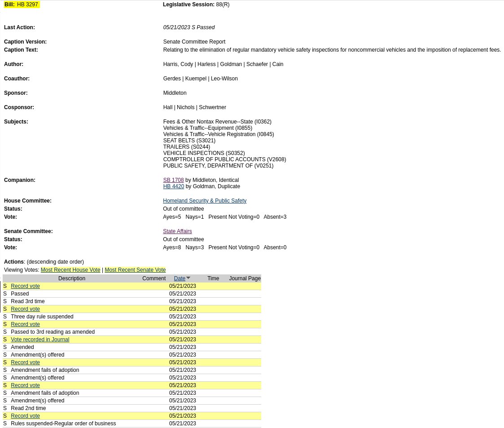The height and width of the screenshot is (428, 504).
Task: Open Record vote link above Three day rule suspended
Action: tap(25, 309)
